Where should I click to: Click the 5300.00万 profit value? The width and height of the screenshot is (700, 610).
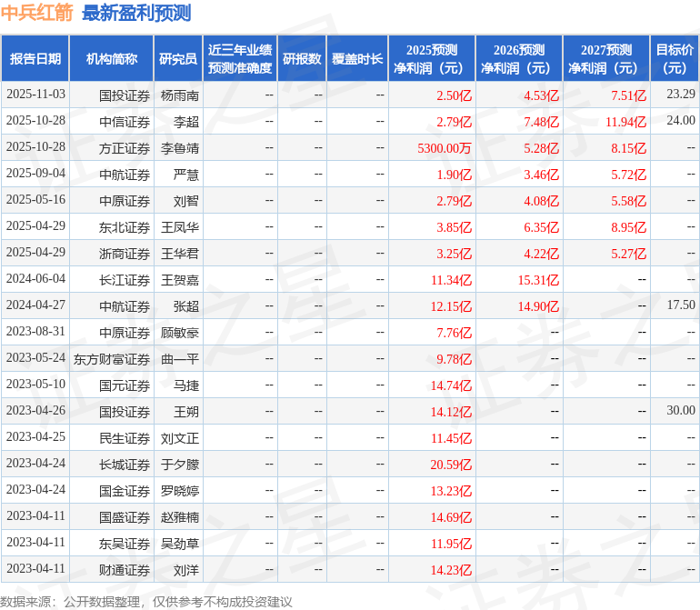click(x=445, y=148)
